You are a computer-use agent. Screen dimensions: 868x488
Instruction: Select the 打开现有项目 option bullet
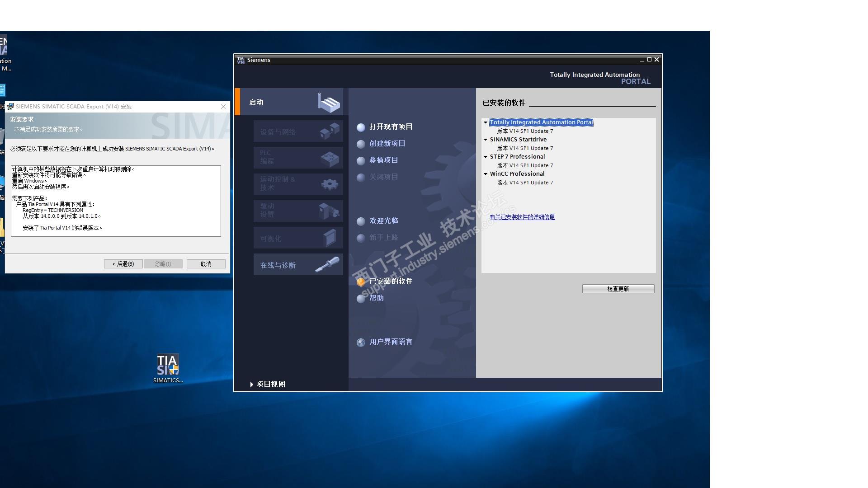pos(361,127)
